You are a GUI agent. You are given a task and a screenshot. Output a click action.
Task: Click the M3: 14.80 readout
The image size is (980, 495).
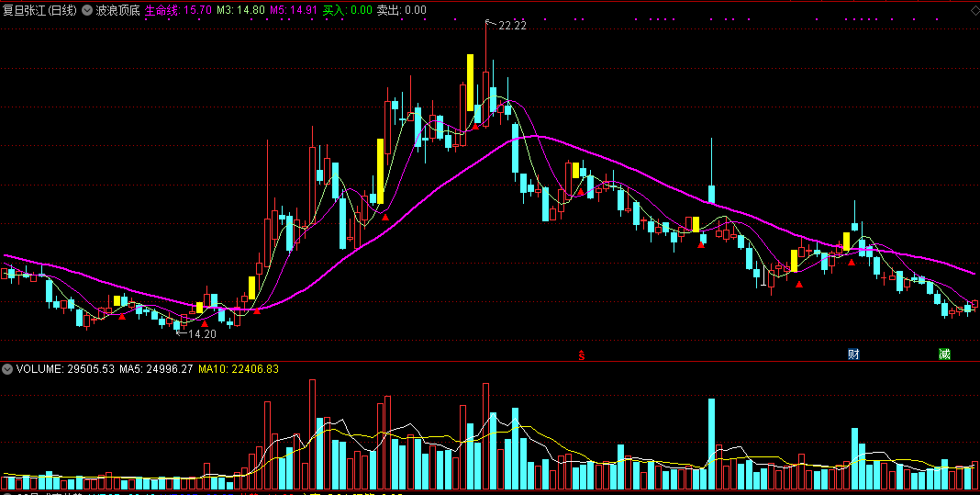point(240,10)
